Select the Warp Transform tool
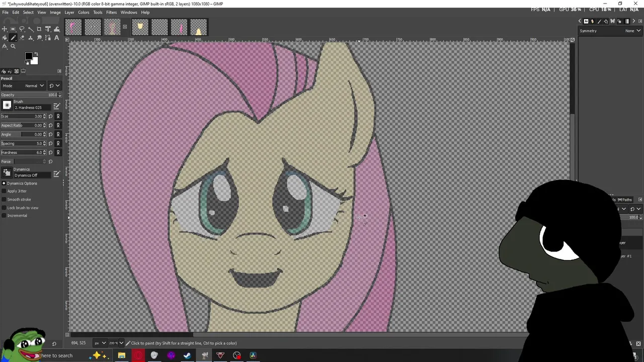 point(57,29)
